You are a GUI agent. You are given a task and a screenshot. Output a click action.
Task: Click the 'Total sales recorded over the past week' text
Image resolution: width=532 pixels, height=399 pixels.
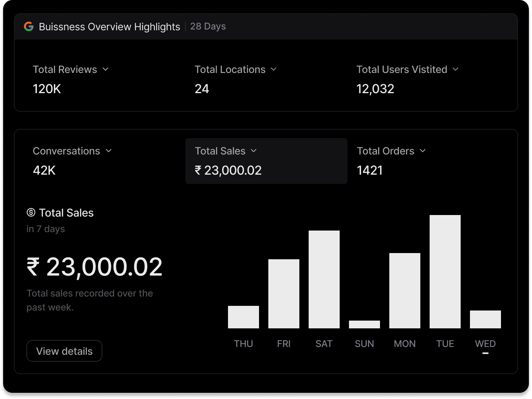click(x=90, y=300)
